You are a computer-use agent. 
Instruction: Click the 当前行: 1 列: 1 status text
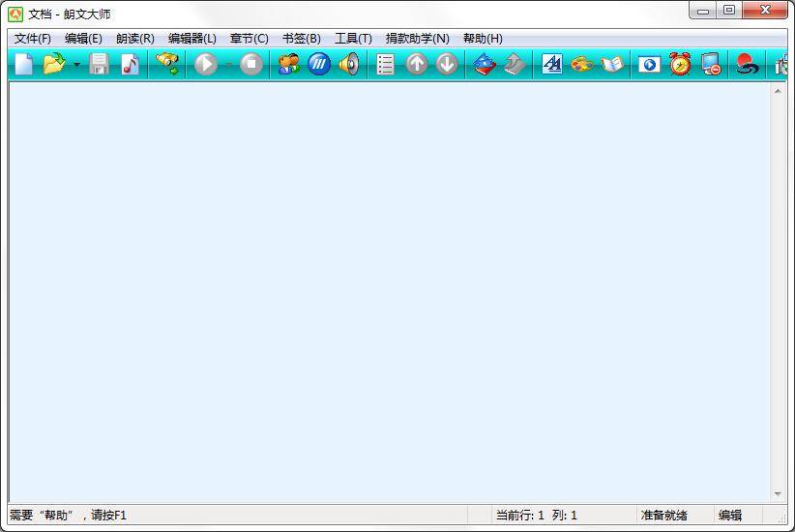(x=537, y=516)
